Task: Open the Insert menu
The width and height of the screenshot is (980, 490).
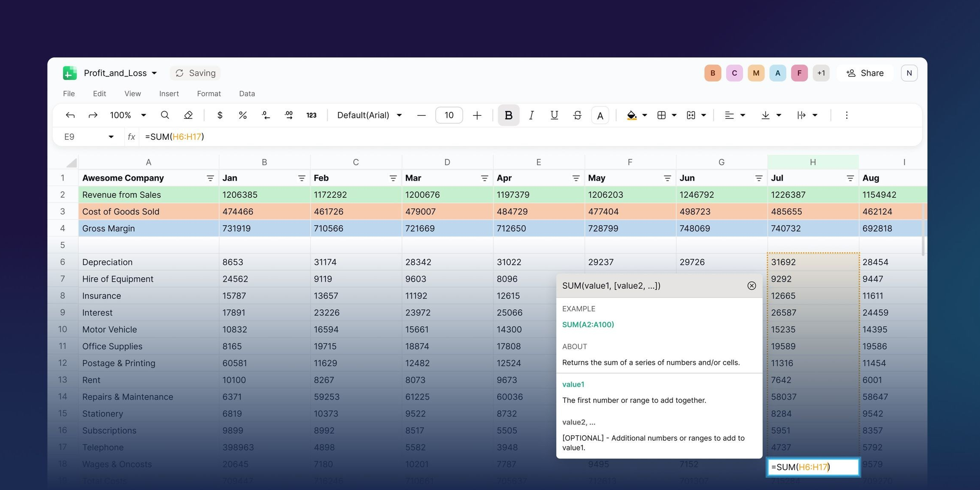Action: pos(169,94)
